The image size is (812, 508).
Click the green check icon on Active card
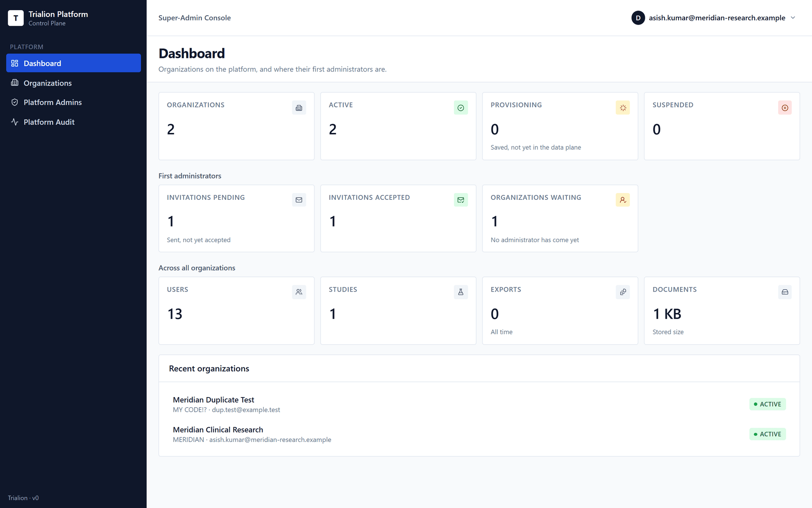pyautogui.click(x=461, y=108)
